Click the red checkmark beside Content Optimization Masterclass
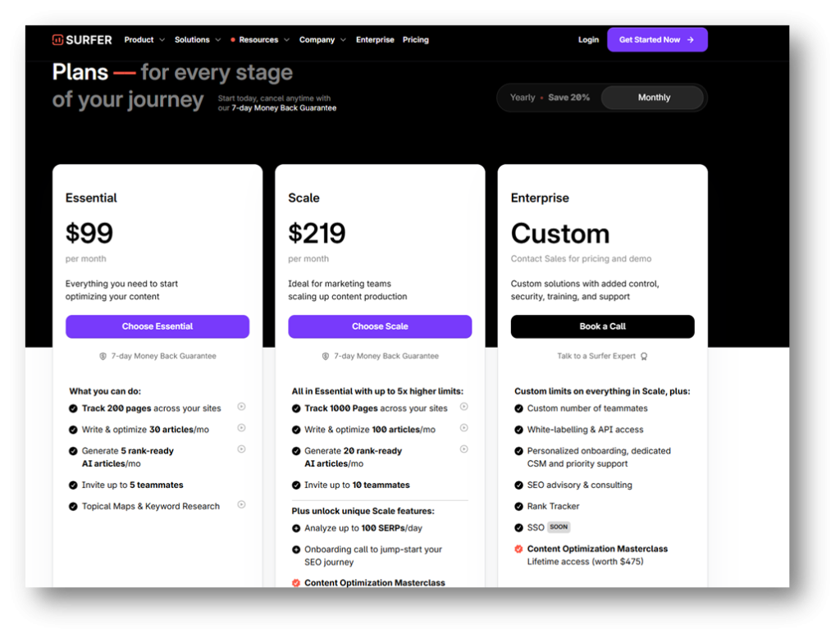Screen dimensions: 840x638 coord(519,549)
